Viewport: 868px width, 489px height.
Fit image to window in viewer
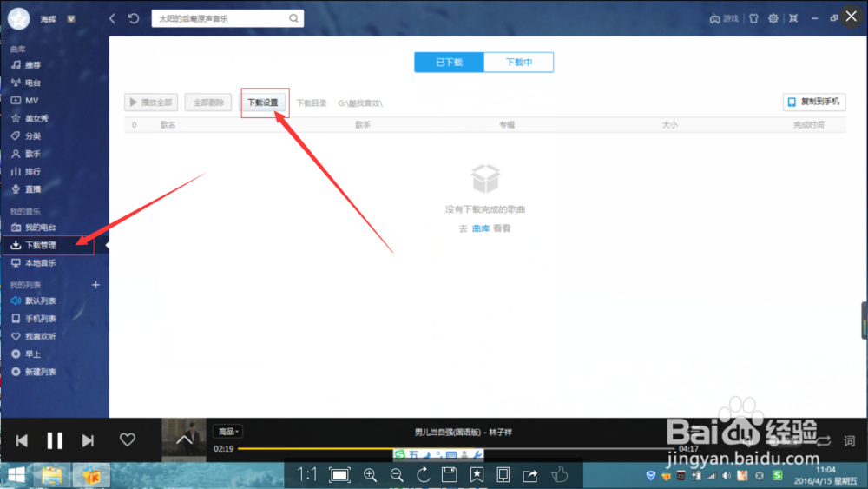point(339,474)
